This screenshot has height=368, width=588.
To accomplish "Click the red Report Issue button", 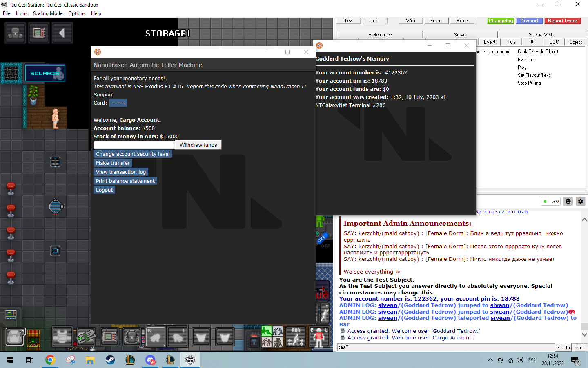I will pos(562,21).
